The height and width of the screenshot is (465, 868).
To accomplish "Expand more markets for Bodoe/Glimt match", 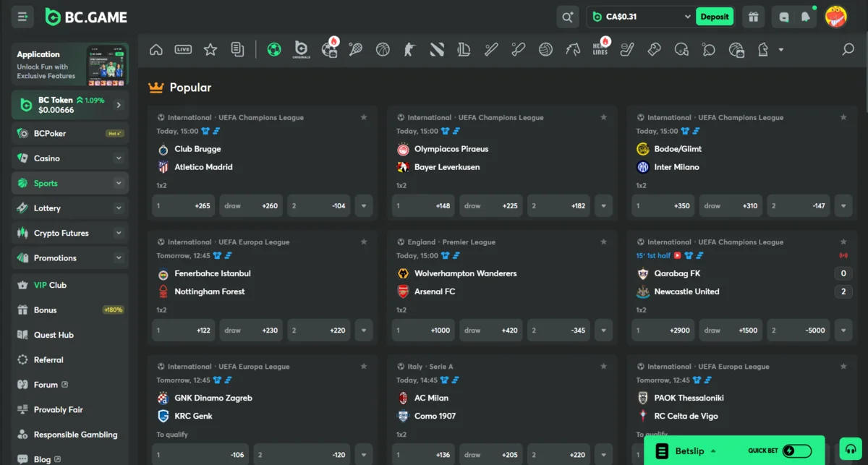I will (x=843, y=206).
